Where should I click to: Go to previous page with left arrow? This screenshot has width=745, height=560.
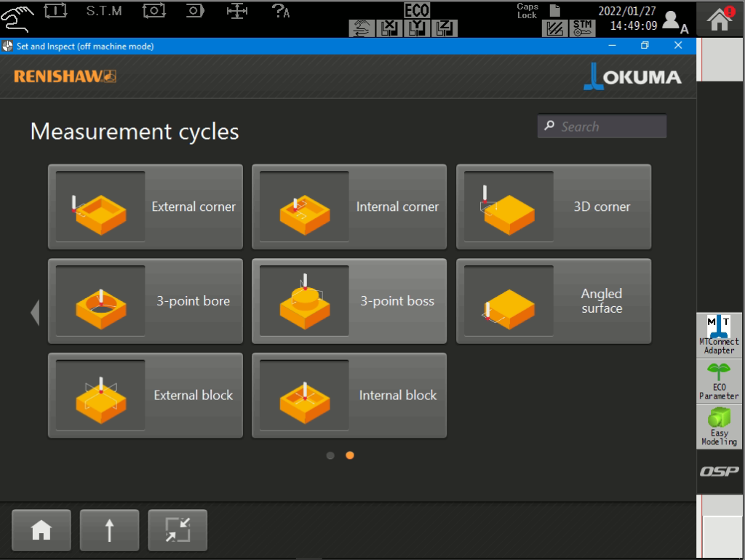click(x=34, y=312)
